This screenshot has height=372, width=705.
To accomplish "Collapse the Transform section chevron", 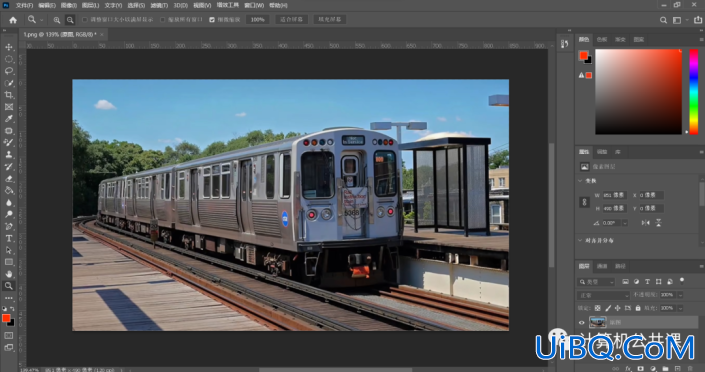I will tap(580, 181).
